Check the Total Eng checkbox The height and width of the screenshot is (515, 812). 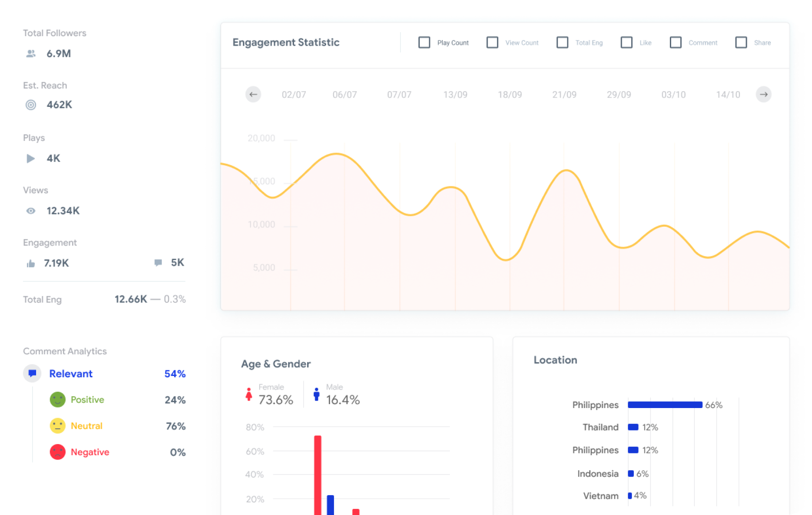[562, 43]
